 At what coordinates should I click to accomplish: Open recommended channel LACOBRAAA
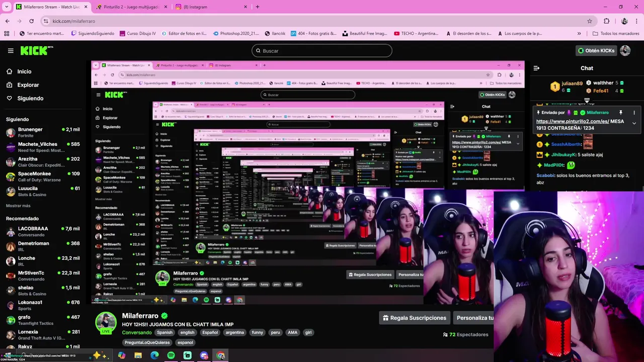tap(43, 231)
